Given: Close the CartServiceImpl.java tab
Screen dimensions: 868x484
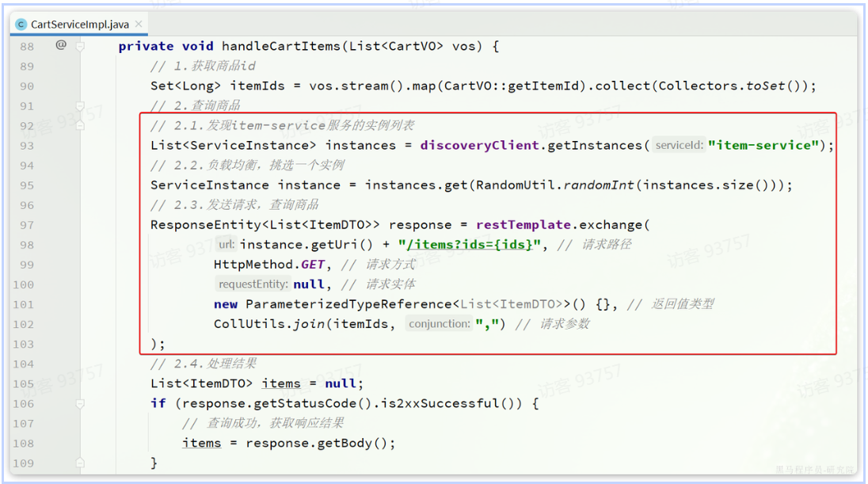Looking at the screenshot, I should pyautogui.click(x=139, y=24).
